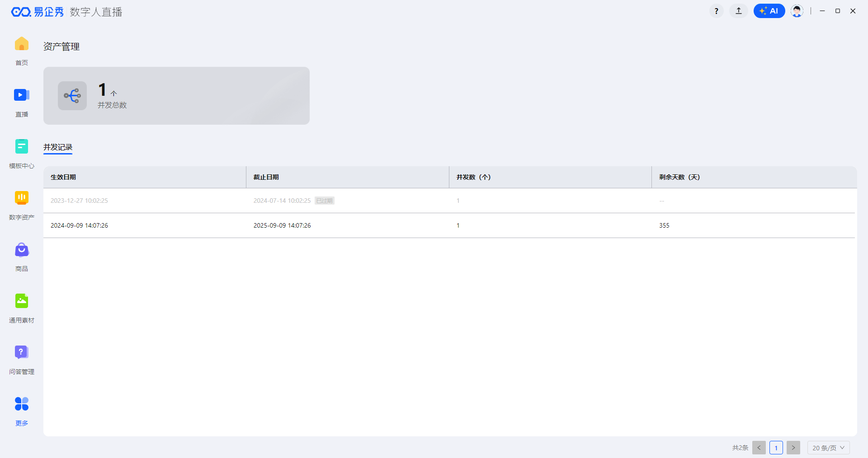Expand the 20 条/页 page size dropdown
868x458 pixels.
[x=828, y=448]
